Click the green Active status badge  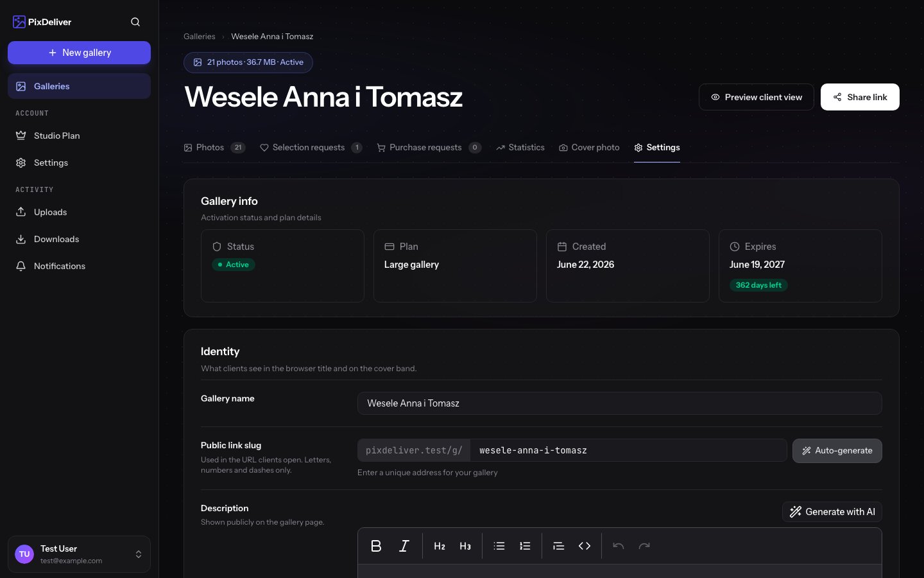tap(234, 265)
